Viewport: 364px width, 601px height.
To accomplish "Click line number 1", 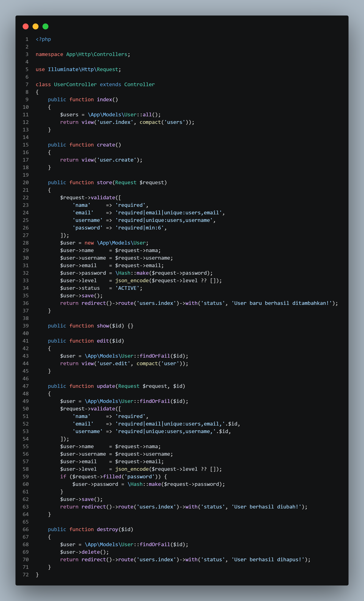I will pyautogui.click(x=27, y=39).
